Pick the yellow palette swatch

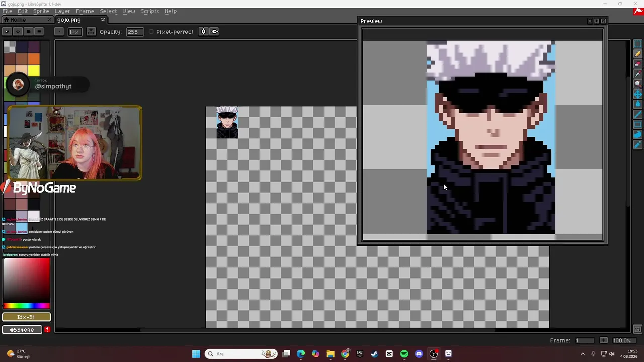pyautogui.click(x=34, y=71)
